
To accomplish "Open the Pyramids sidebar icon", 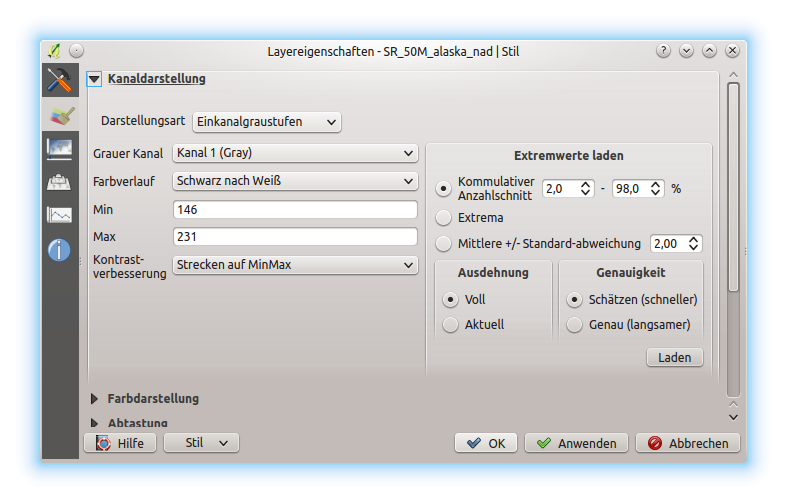I will click(x=60, y=182).
